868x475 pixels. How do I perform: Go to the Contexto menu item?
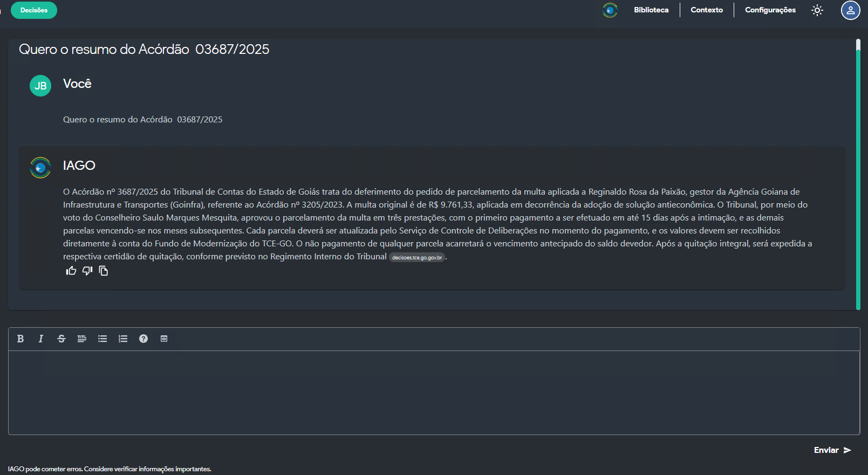coord(707,10)
